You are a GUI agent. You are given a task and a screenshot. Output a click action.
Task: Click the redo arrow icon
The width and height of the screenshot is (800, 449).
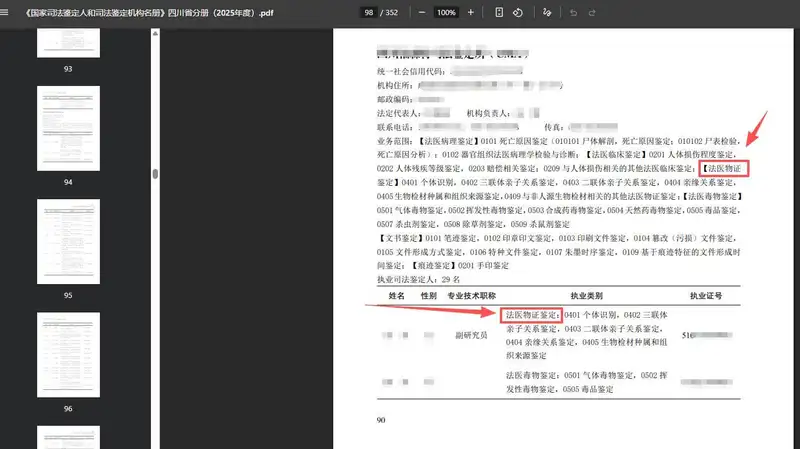point(592,12)
